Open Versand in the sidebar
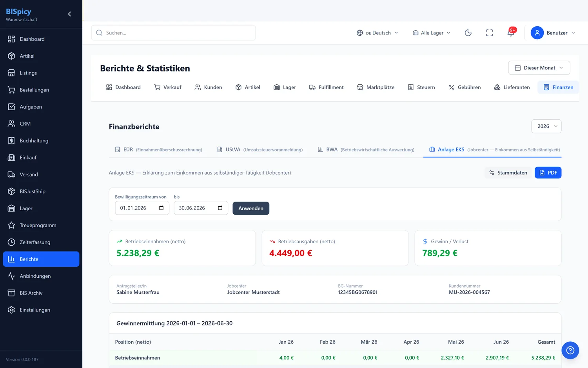 (x=41, y=175)
